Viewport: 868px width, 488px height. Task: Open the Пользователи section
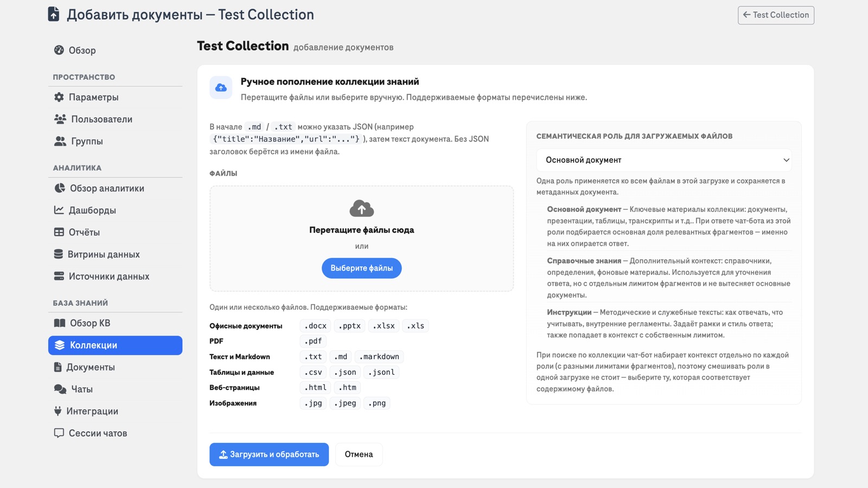pyautogui.click(x=115, y=119)
